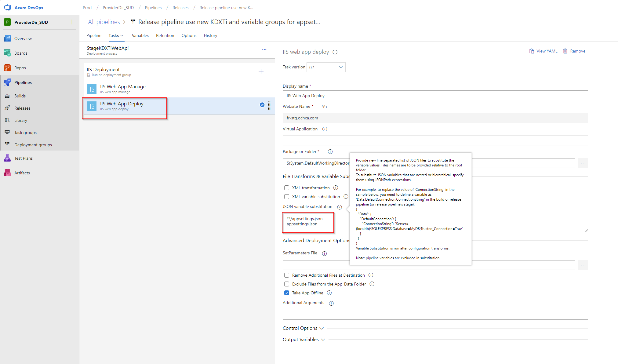Click the Pipelines icon in sidebar
The image size is (618, 364).
pyautogui.click(x=8, y=82)
